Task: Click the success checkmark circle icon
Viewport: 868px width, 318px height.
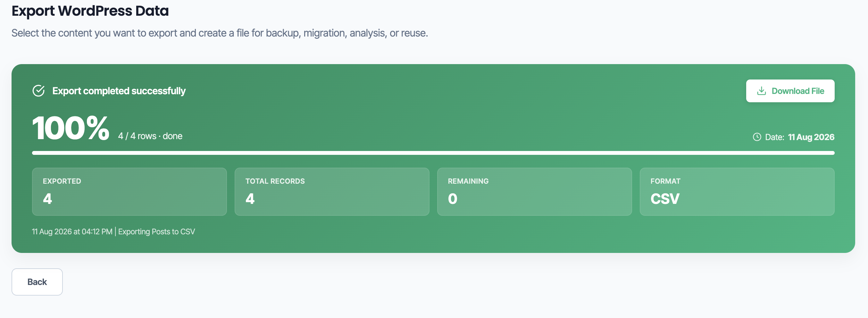Action: (38, 91)
